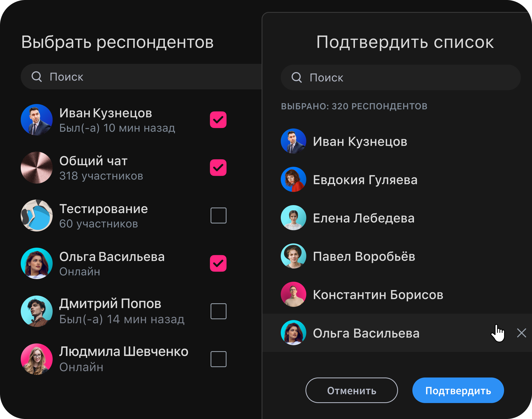Uncheck Общий чат selection
Screen dimensions: 532x419
pyautogui.click(x=219, y=168)
